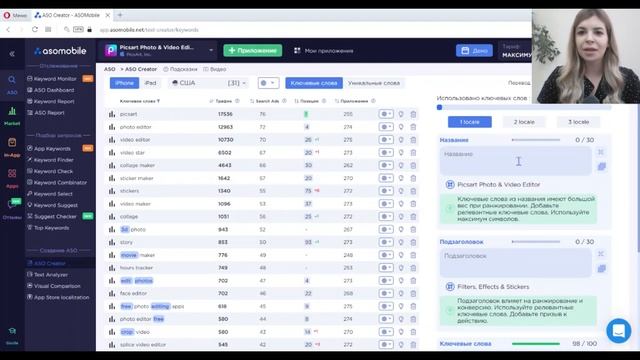Show chart for photo editor keyword
This screenshot has width=640, height=360.
click(x=112, y=127)
